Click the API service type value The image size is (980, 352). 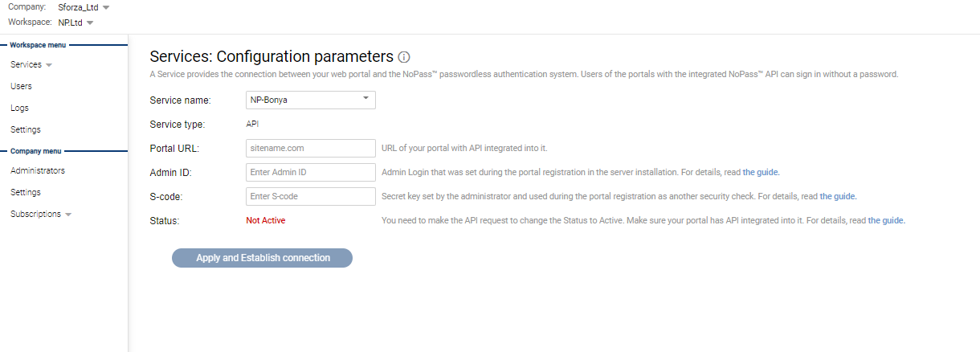click(252, 124)
